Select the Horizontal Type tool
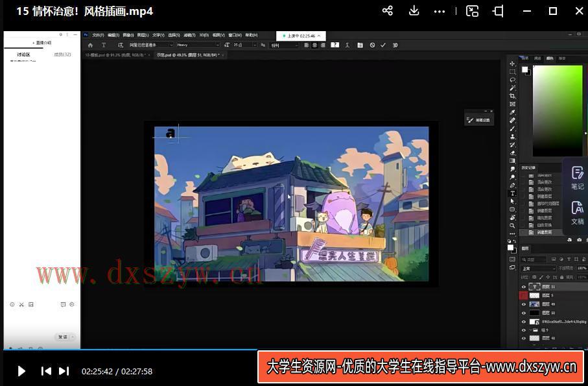Viewport: 588px width, 386px height. click(512, 193)
